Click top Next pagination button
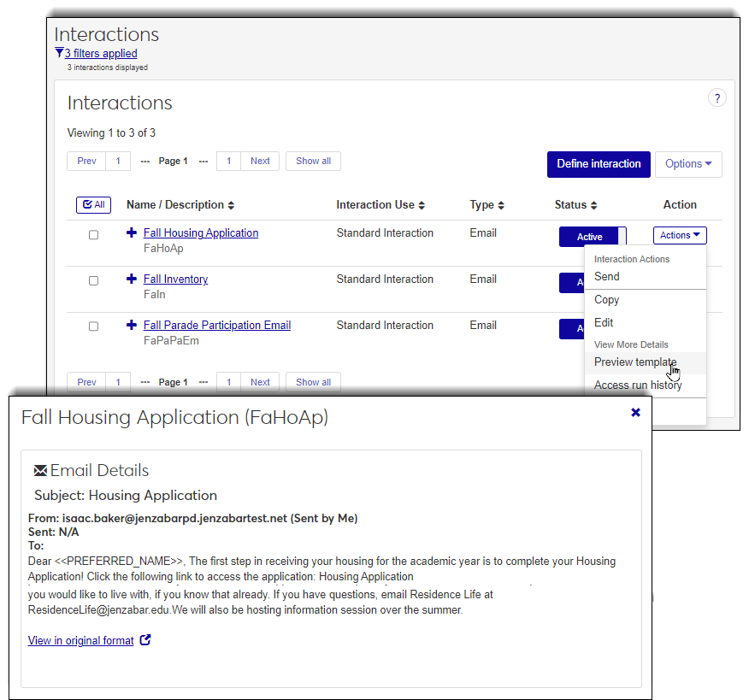 pyautogui.click(x=260, y=161)
